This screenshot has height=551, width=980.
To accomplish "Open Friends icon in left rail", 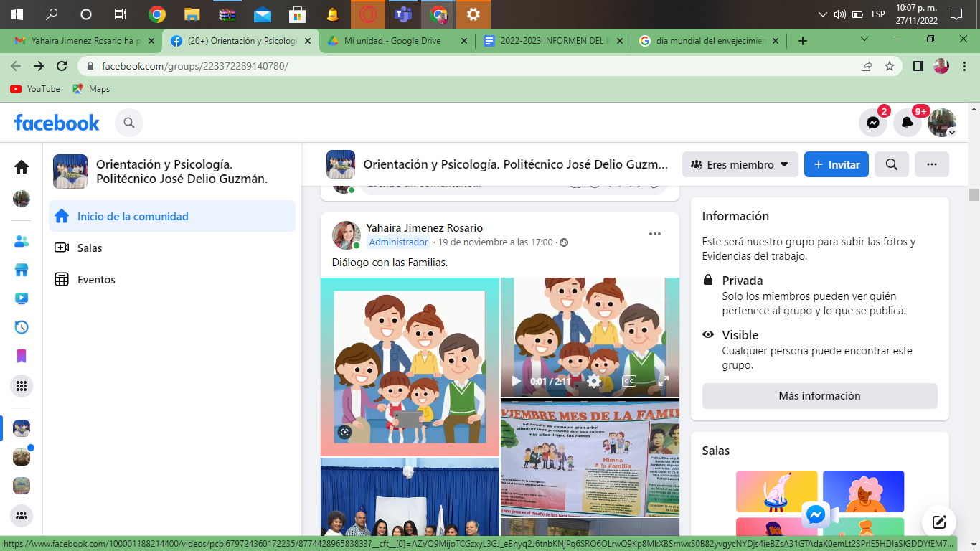I will click(x=22, y=241).
